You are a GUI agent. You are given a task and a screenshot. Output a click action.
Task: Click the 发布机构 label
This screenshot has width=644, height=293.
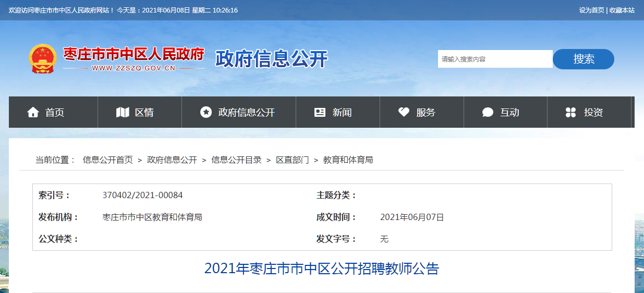tap(58, 217)
